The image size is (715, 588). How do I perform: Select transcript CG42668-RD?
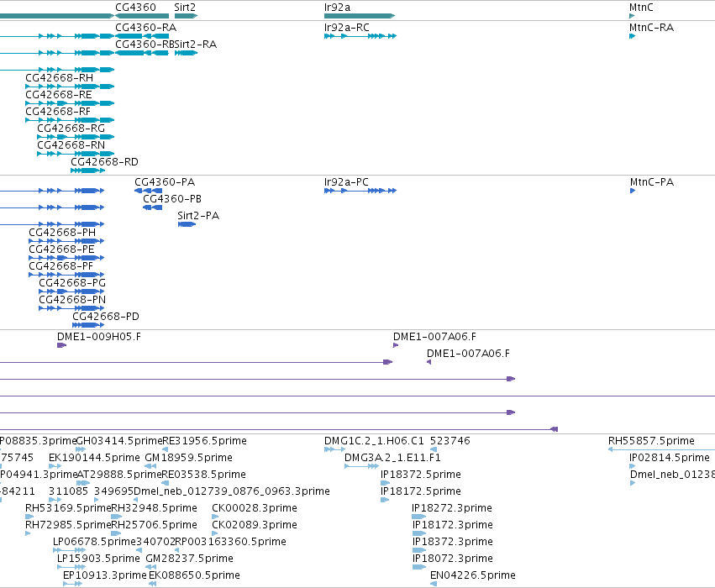coord(104,162)
